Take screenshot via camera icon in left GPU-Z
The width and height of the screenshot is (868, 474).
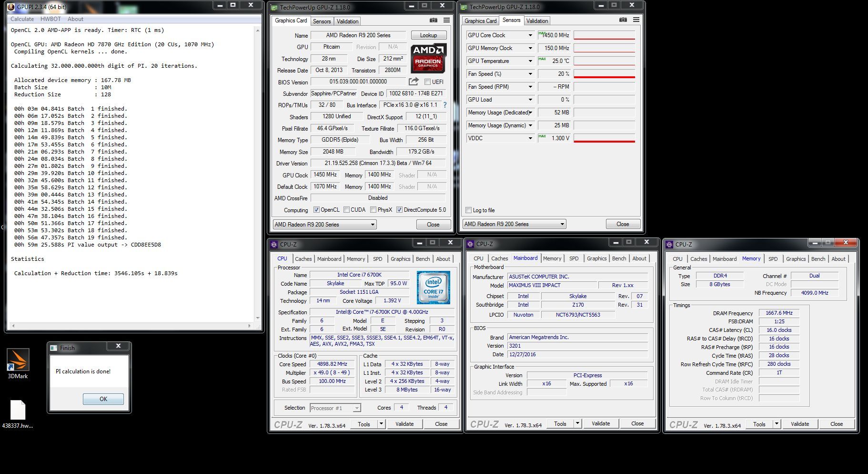(x=433, y=21)
